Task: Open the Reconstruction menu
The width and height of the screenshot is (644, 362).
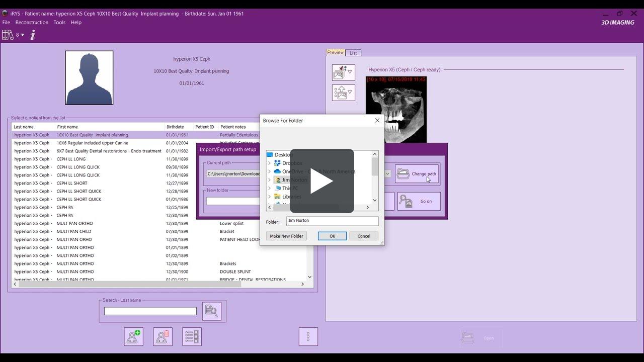Action: coord(32,22)
